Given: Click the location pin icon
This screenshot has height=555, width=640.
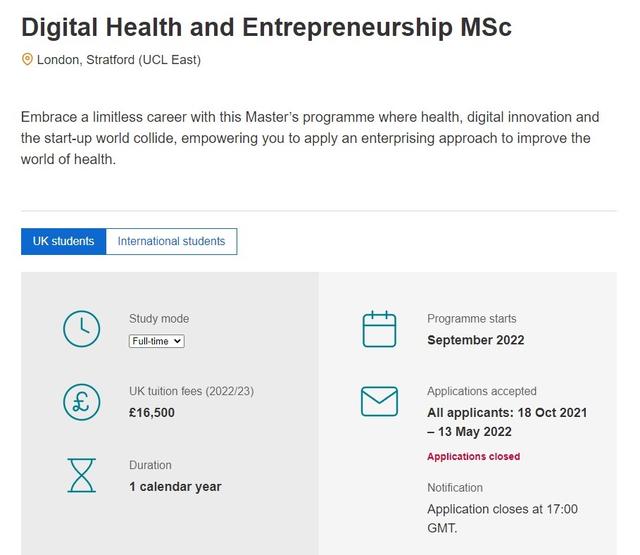Looking at the screenshot, I should 27,60.
